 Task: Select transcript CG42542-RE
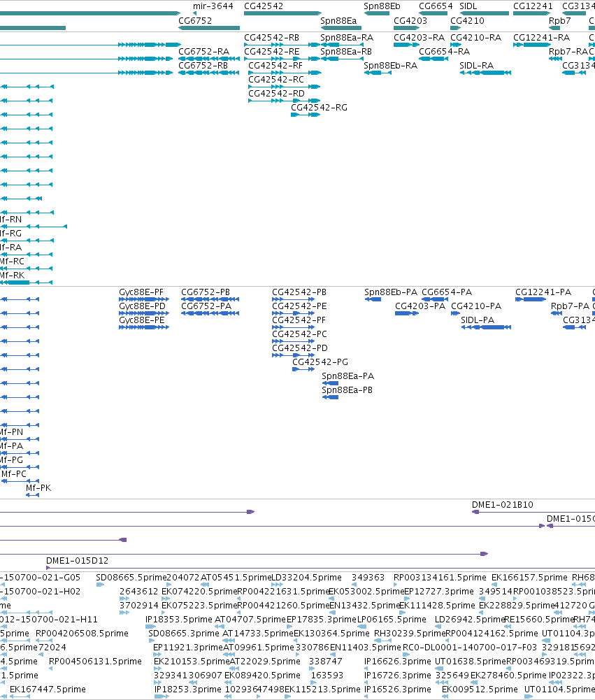(x=282, y=59)
